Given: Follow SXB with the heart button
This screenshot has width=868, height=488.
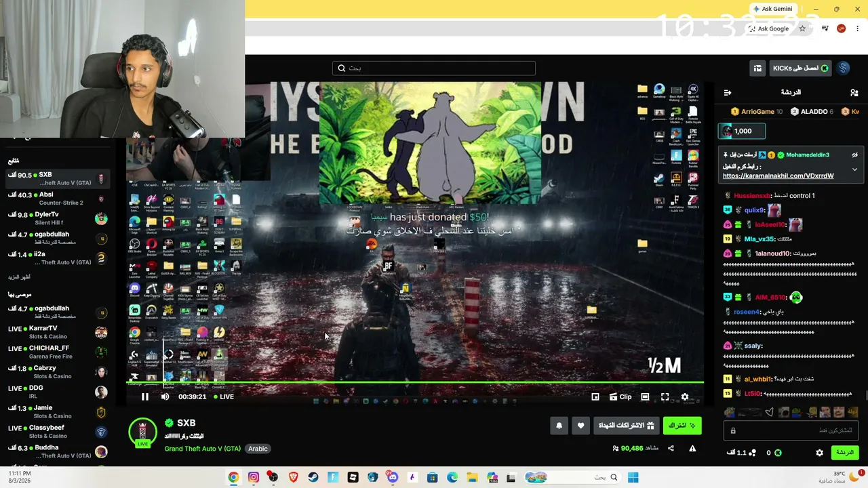Looking at the screenshot, I should click(580, 426).
